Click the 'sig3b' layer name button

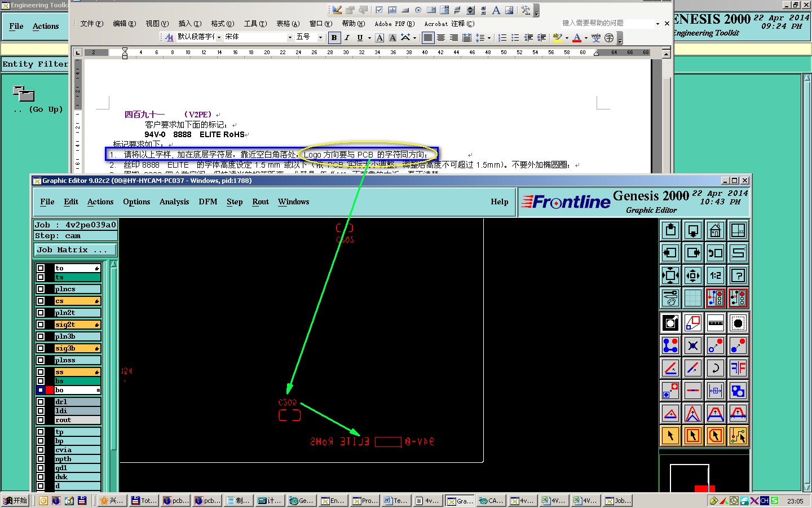(x=77, y=348)
